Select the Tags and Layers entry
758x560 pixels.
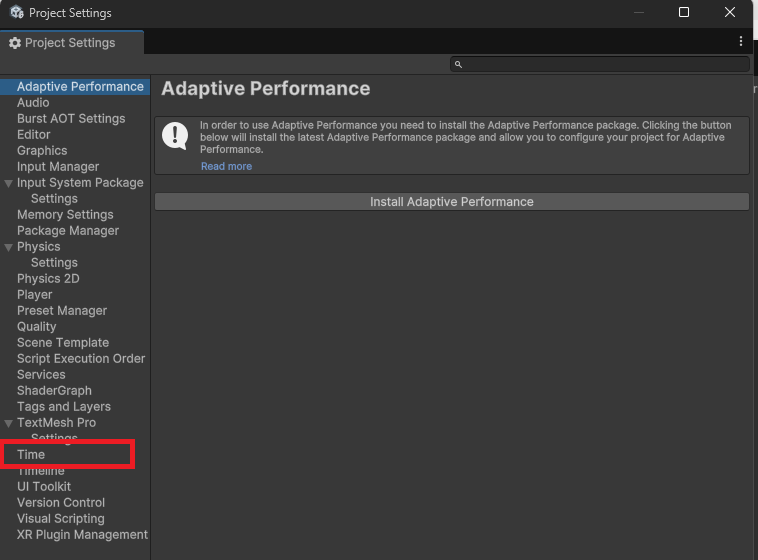click(64, 407)
